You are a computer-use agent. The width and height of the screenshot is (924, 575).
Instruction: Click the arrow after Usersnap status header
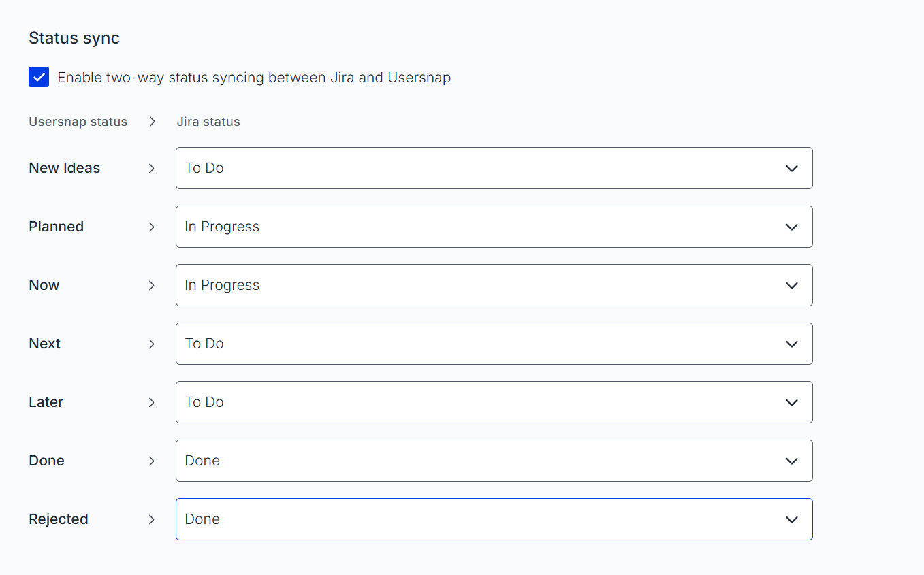pyautogui.click(x=152, y=122)
